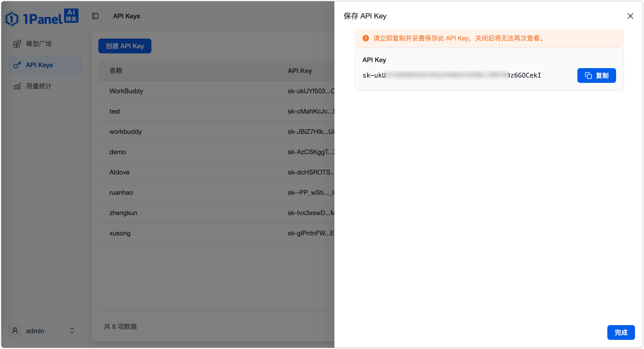Toggle the sidebar collapse icon
The width and height of the screenshot is (644, 349).
point(95,16)
